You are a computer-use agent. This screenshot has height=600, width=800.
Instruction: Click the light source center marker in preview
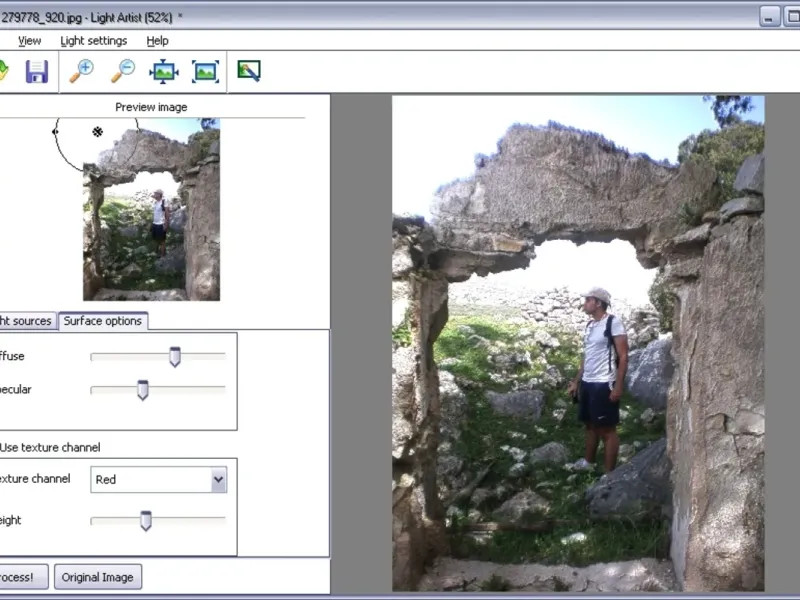tap(98, 132)
